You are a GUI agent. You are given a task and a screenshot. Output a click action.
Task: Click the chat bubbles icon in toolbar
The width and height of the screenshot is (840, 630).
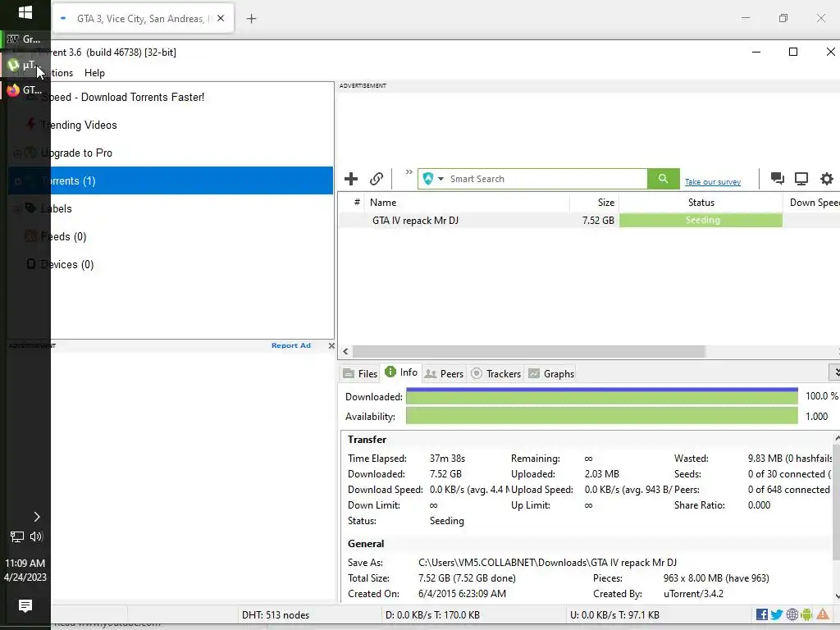[x=778, y=178]
